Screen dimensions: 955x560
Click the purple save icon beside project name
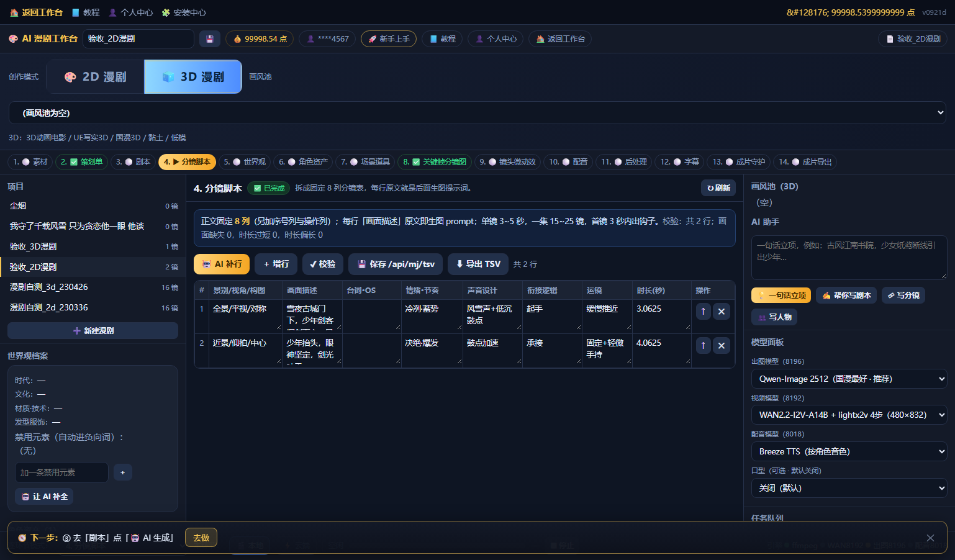point(210,38)
